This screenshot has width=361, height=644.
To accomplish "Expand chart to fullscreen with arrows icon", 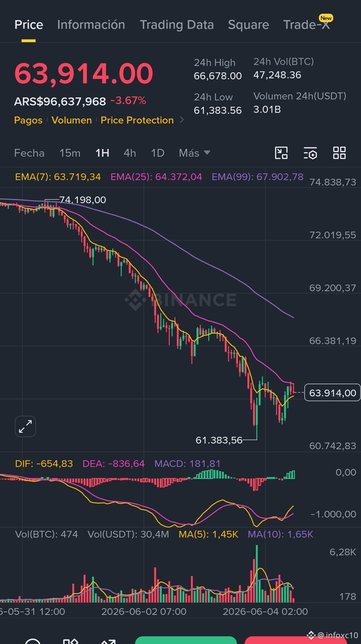I will [25, 426].
